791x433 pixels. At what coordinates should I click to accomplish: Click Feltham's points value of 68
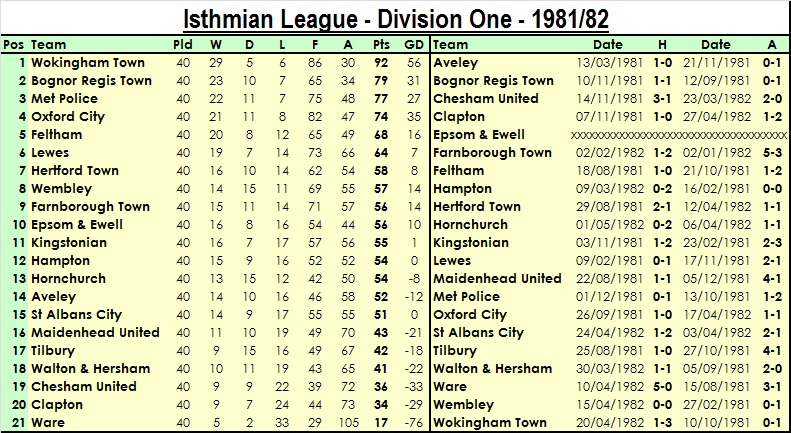[x=380, y=135]
